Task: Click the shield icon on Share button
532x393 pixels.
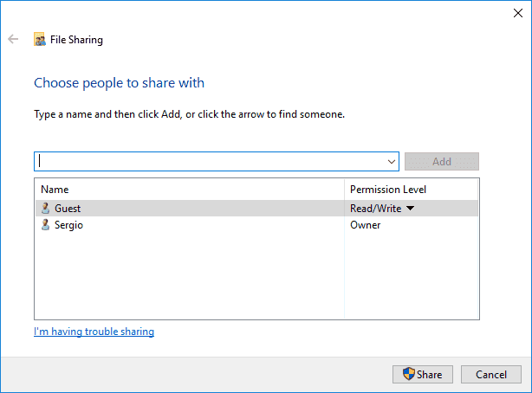Action: (x=409, y=375)
